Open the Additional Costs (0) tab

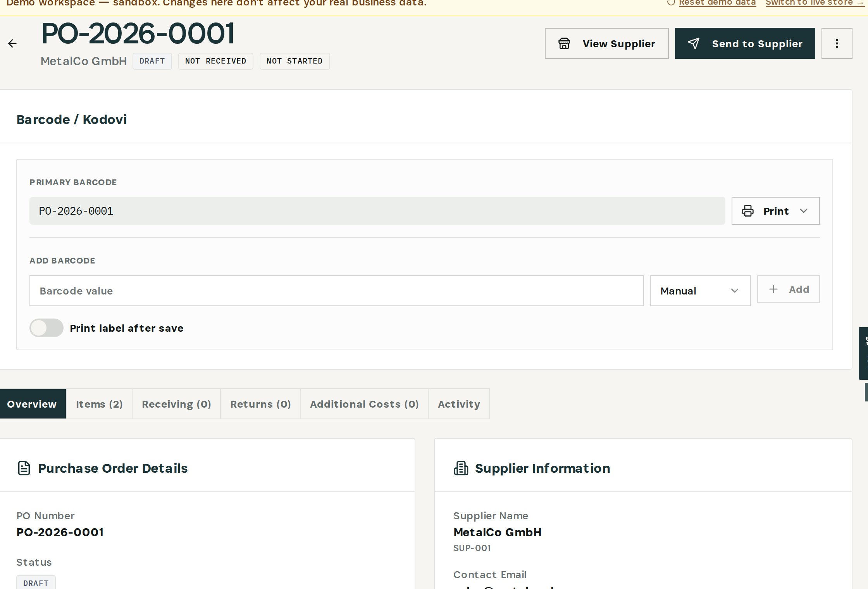pos(364,404)
